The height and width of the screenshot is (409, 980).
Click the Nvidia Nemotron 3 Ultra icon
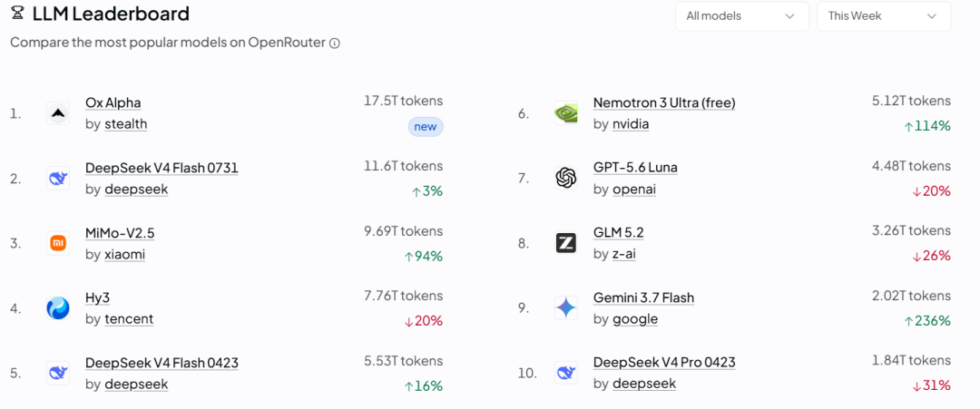point(565,113)
